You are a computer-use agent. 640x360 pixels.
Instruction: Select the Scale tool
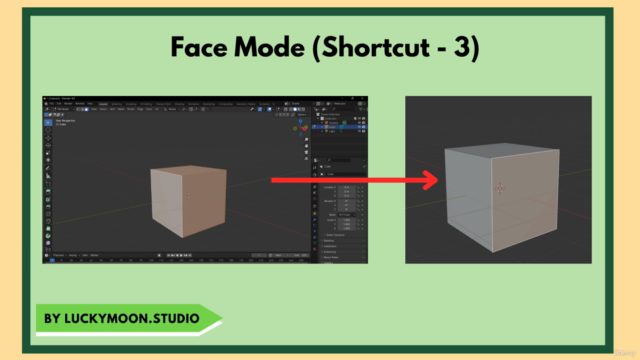click(x=48, y=153)
